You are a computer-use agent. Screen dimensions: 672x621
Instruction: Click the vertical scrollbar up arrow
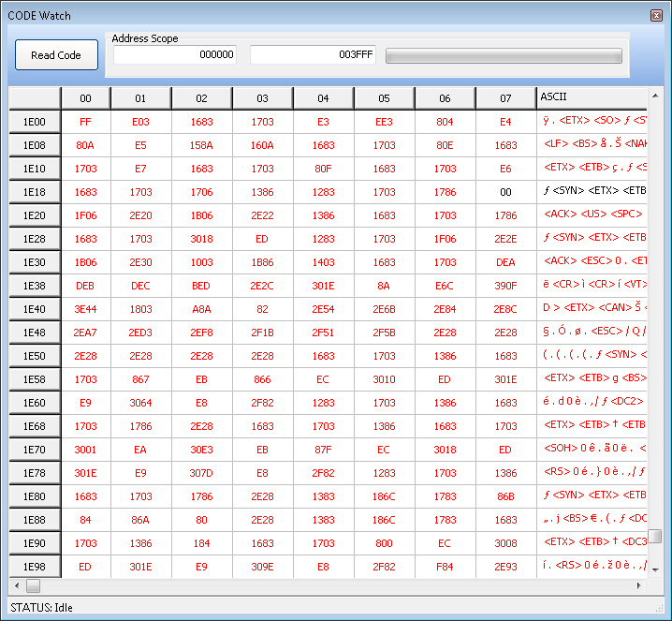coord(655,96)
